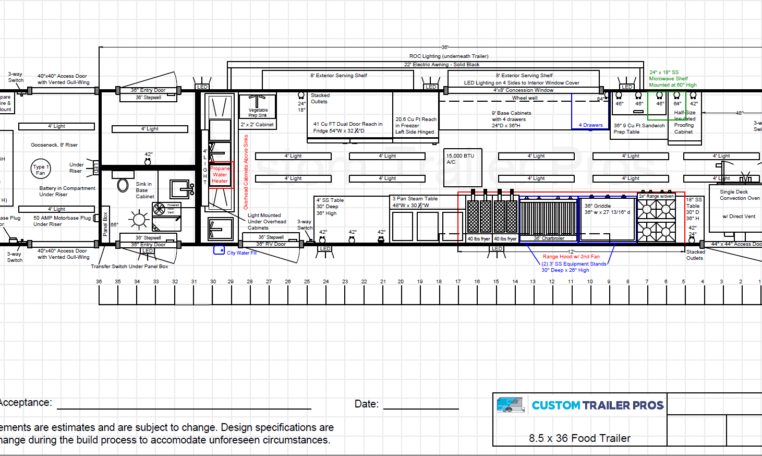Image resolution: width=762 pixels, height=456 pixels.
Task: Select the Half-Size Insulated Proofing Cabinet label
Action: 684,122
